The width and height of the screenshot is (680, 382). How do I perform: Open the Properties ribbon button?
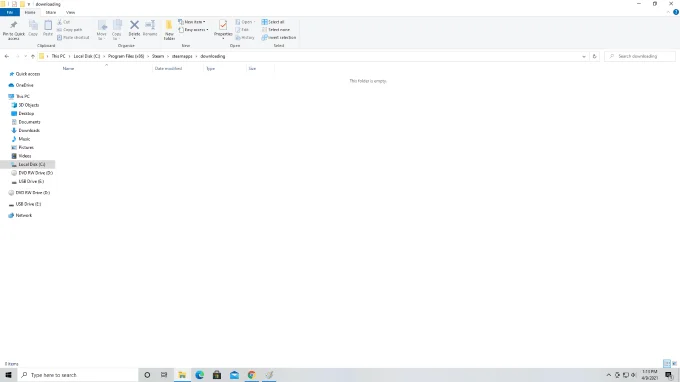[x=223, y=29]
